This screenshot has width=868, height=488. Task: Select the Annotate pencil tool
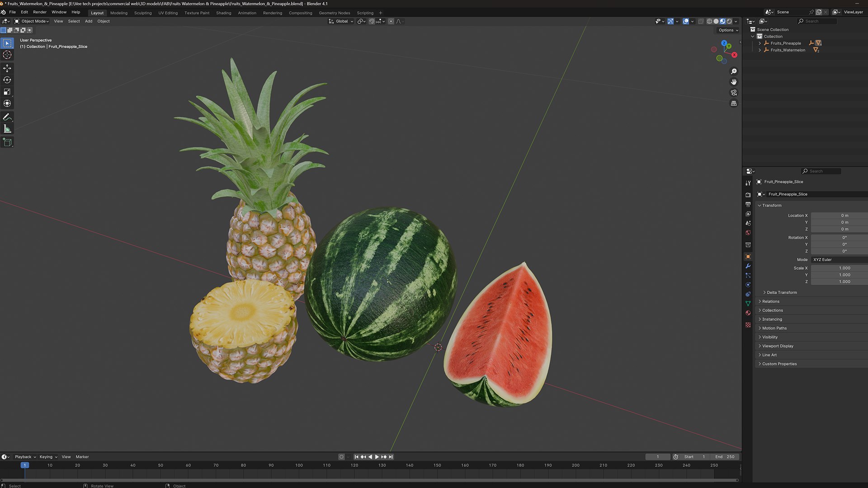pyautogui.click(x=7, y=117)
